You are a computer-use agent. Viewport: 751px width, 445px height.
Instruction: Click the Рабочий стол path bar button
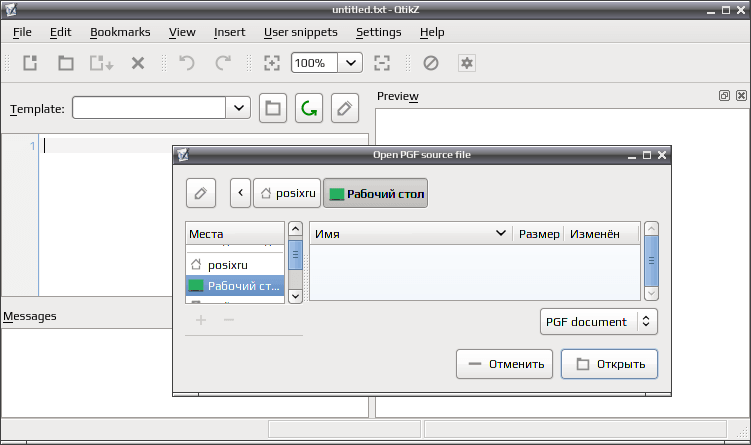376,193
